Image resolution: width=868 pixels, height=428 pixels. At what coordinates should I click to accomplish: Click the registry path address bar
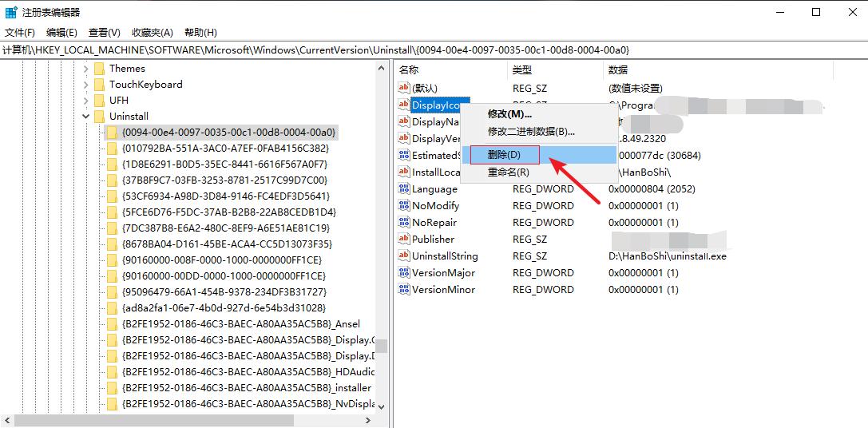431,50
